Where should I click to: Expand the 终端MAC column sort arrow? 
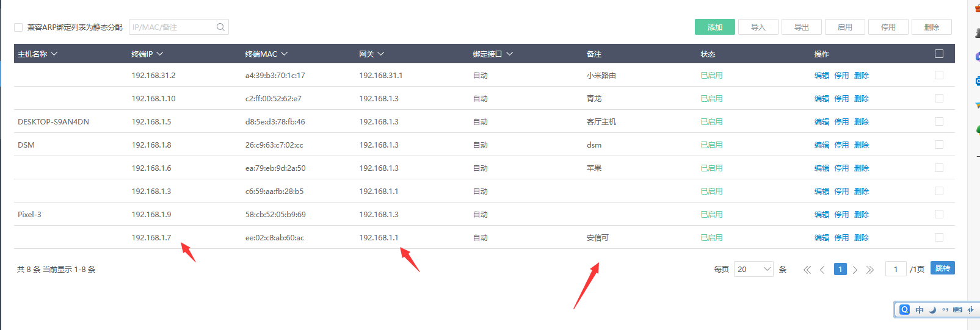[x=285, y=54]
